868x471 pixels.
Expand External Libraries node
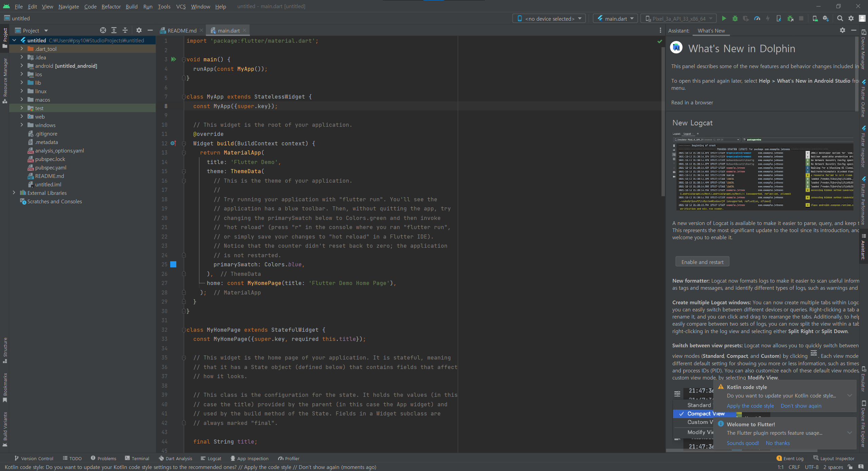tap(14, 193)
